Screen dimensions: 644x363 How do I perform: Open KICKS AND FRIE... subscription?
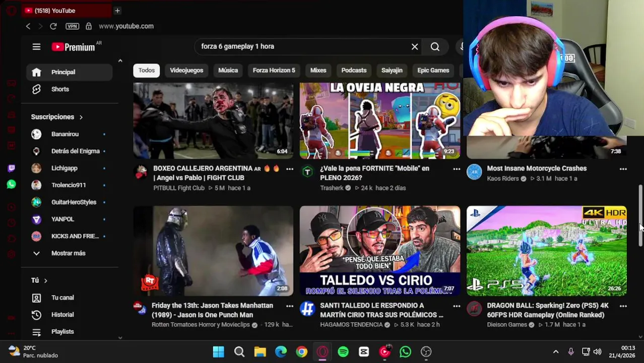pos(70,236)
